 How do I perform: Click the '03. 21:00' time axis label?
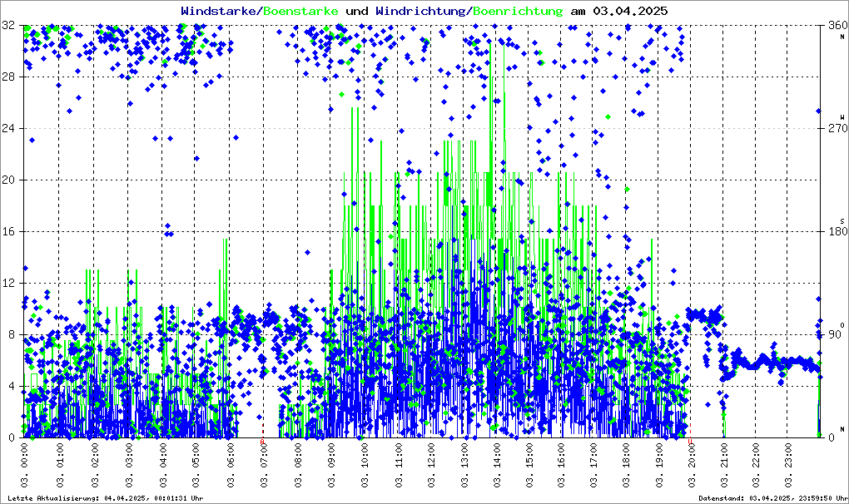point(724,465)
